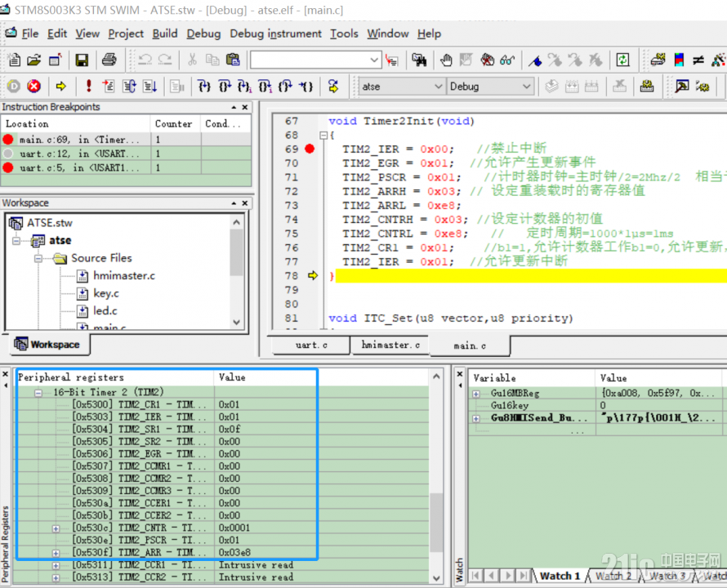Click the Workspace tree scroll-down arrow
727x588 pixels.
tap(236, 323)
